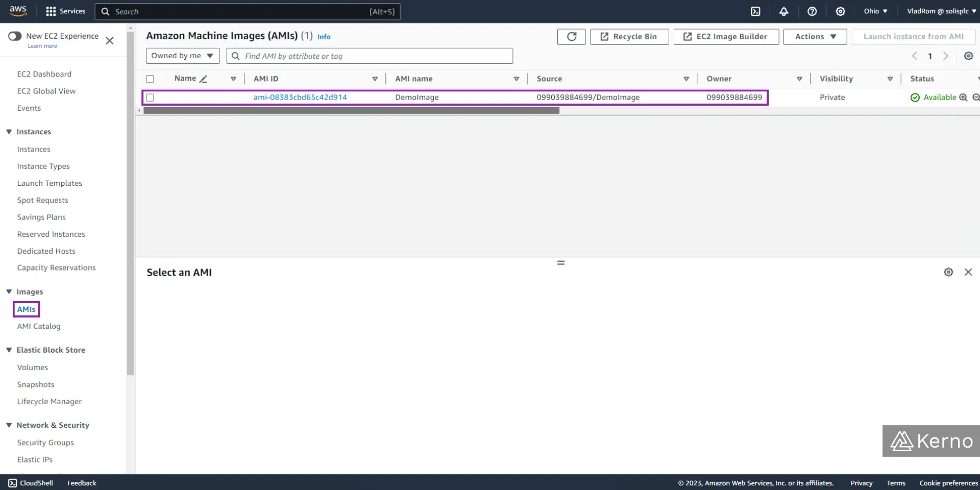
Task: Click Launch instance from AMI
Action: 914,36
